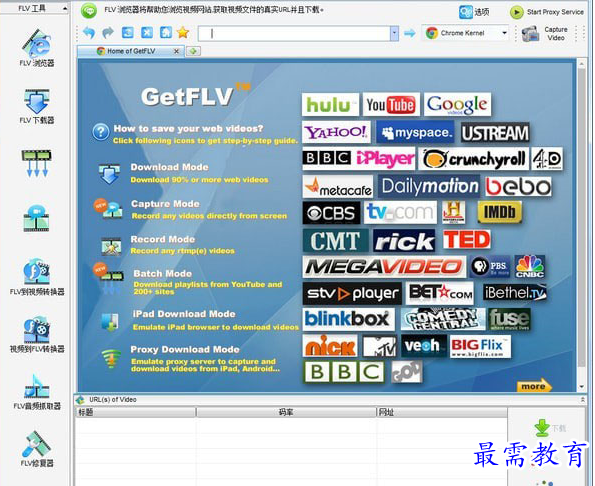The image size is (595, 486).
Task: Click the blinkbox logo
Action: (348, 319)
